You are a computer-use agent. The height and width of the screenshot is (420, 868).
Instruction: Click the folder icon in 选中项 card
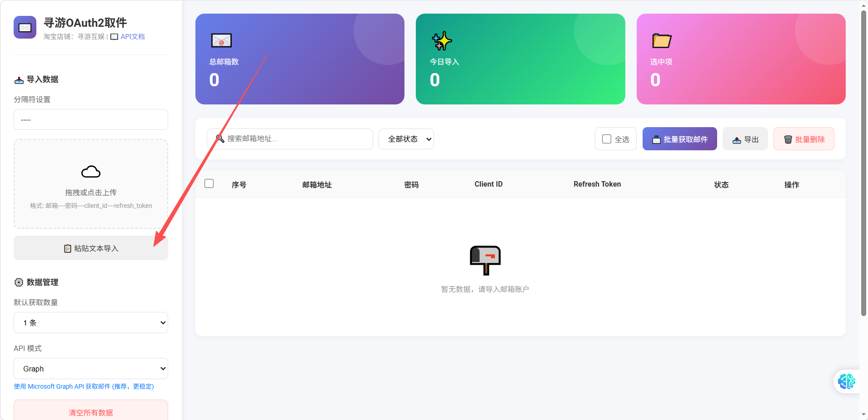pyautogui.click(x=662, y=41)
